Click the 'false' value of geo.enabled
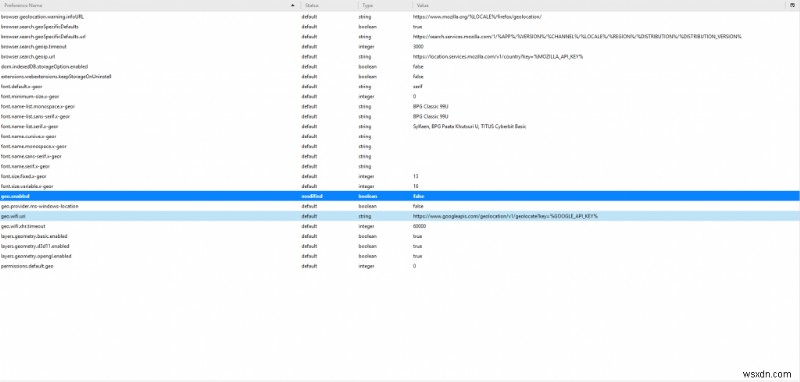The height and width of the screenshot is (382, 800). (418, 196)
